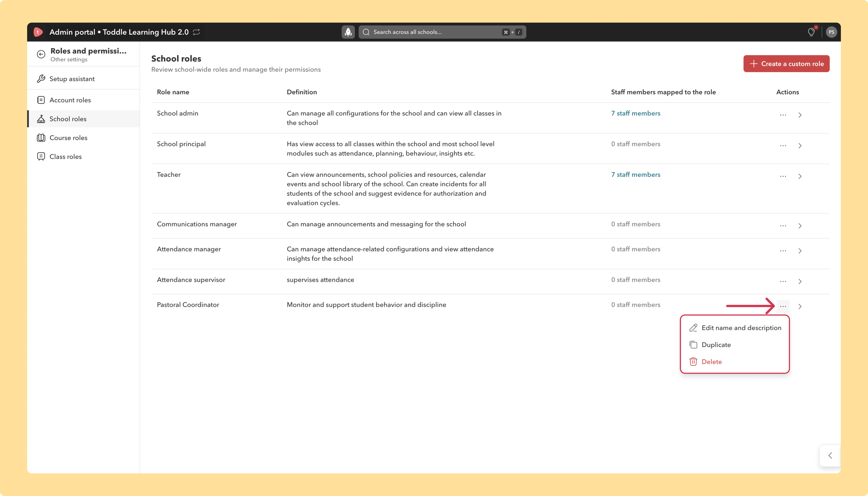868x496 pixels.
Task: Click the Teacher role name
Action: tap(169, 174)
